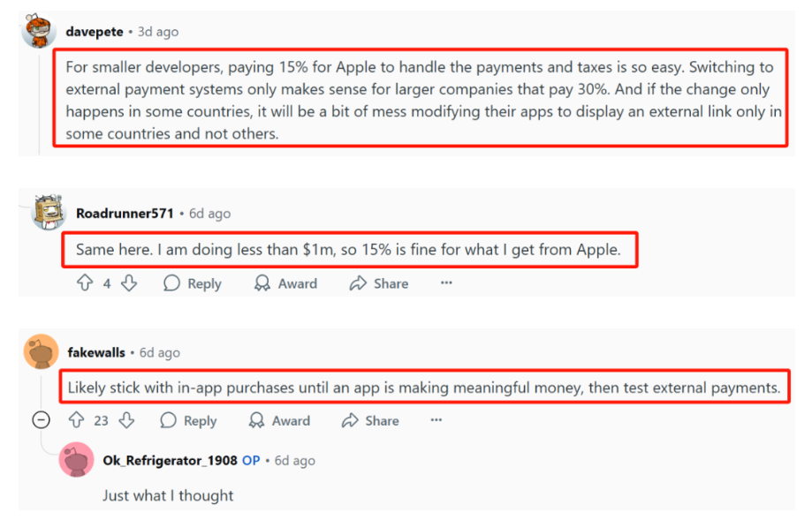812x520 pixels.
Task: Share the fakewalls comment
Action: (370, 420)
